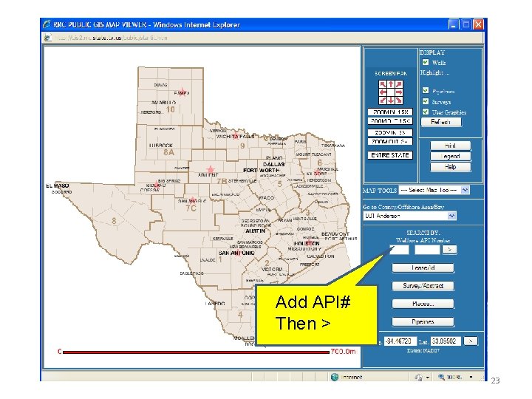Click the HOUSTON label on the map
Image resolution: width=532 pixels, height=399 pixels.
(307, 244)
